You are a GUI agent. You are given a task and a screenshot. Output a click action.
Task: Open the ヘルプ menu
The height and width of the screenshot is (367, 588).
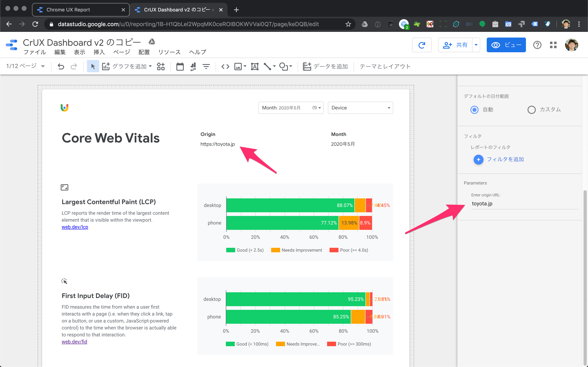pos(197,52)
